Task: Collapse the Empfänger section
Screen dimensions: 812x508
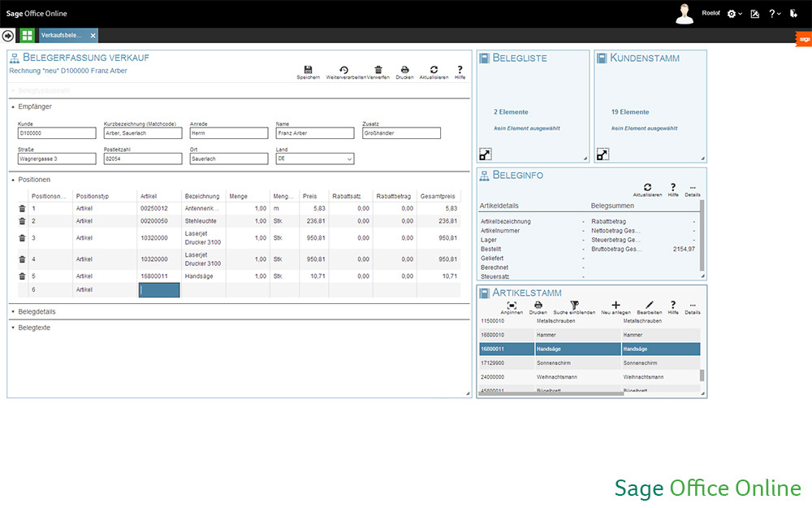Action: point(13,106)
